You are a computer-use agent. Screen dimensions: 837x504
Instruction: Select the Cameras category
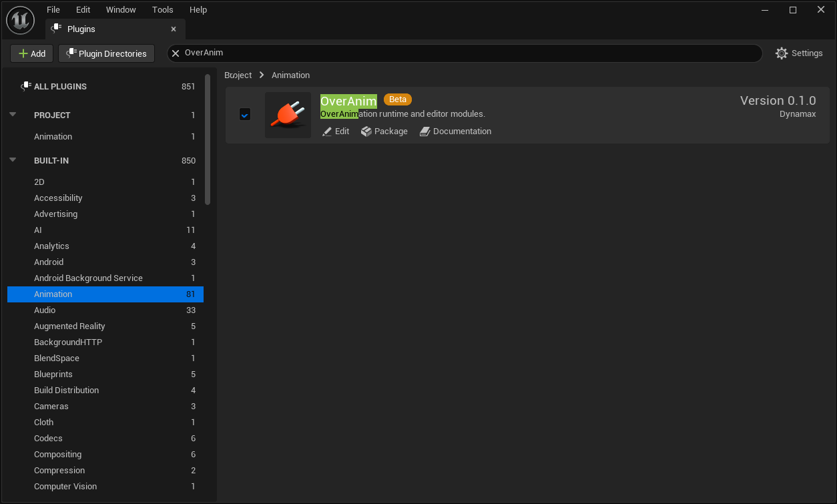(105, 406)
